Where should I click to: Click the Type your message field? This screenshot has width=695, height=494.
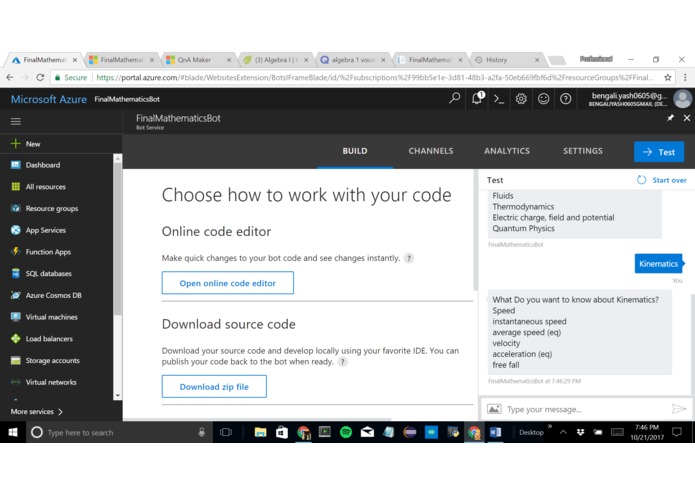[586, 409]
